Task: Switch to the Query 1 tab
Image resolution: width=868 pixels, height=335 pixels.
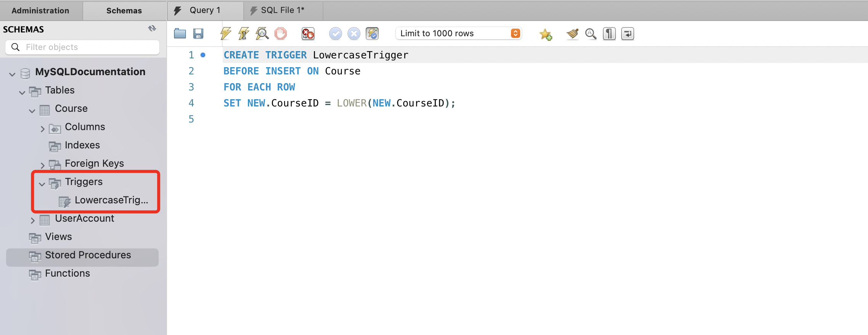Action: tap(204, 10)
